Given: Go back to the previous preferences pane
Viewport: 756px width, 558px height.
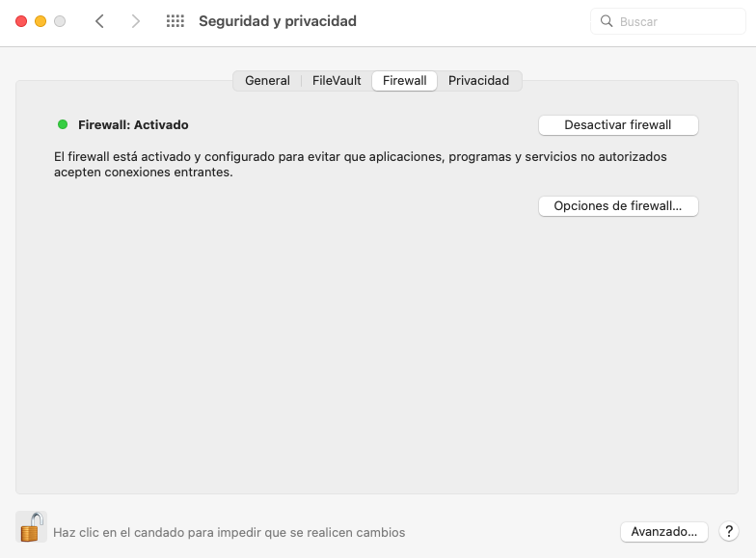Looking at the screenshot, I should click(99, 21).
